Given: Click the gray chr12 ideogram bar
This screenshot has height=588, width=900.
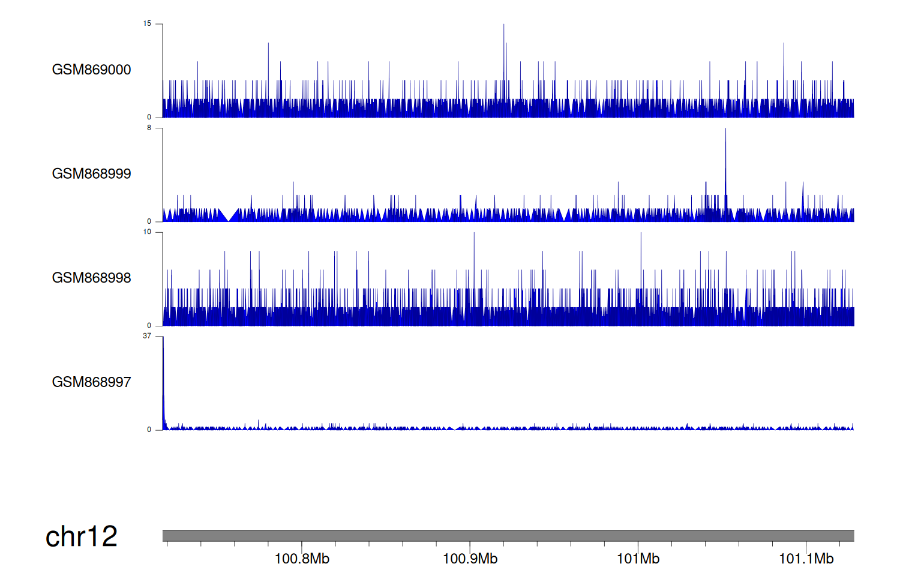Looking at the screenshot, I should coord(508,536).
